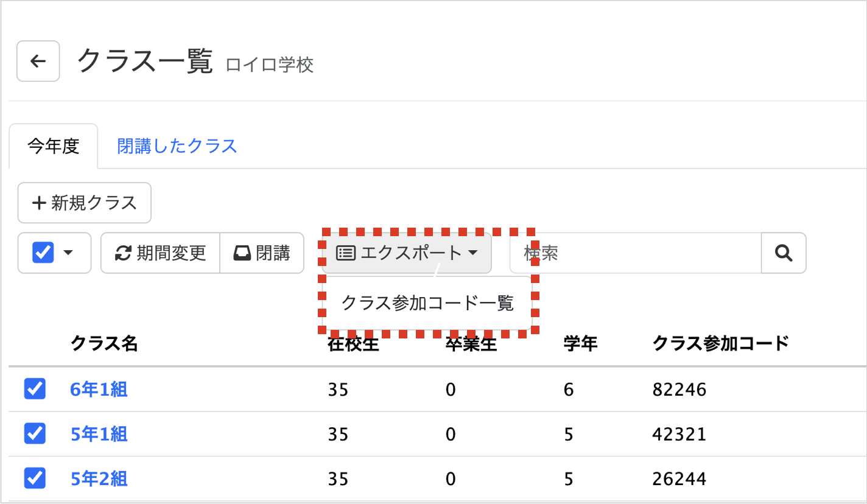The image size is (867, 504).
Task: Open the エクスポート dropdown arrow
Action: [473, 253]
